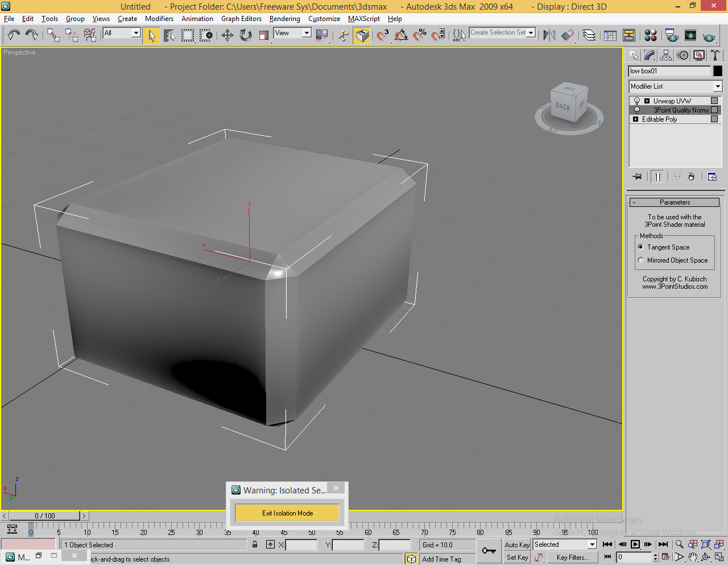Open the Curve Editor
The height and width of the screenshot is (565, 728).
point(610,35)
